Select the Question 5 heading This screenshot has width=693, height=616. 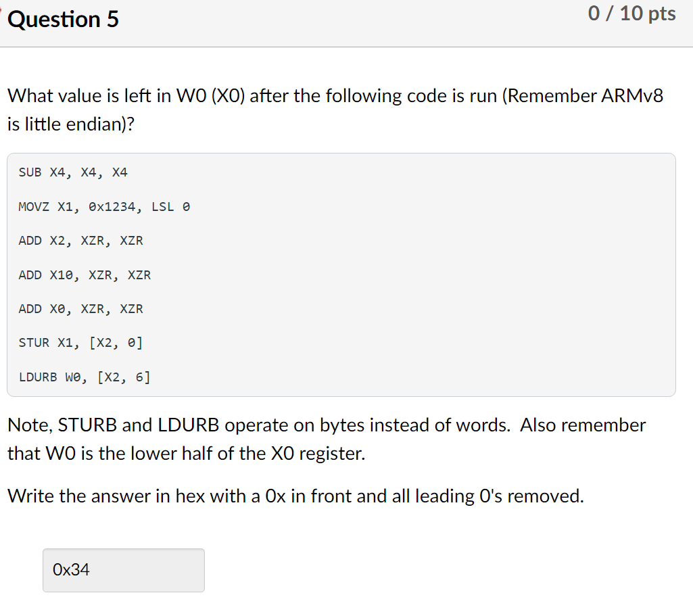click(64, 19)
